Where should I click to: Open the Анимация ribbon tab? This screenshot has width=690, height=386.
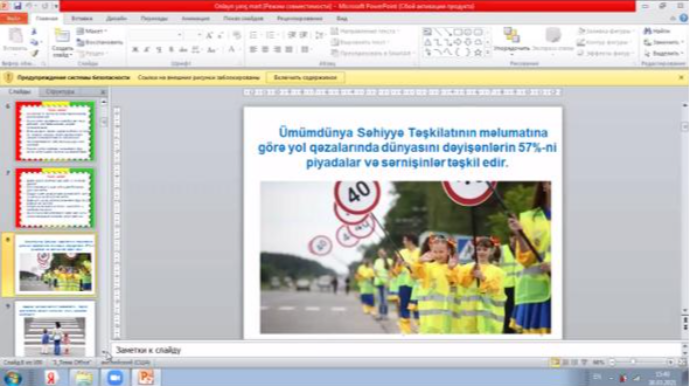tap(196, 18)
